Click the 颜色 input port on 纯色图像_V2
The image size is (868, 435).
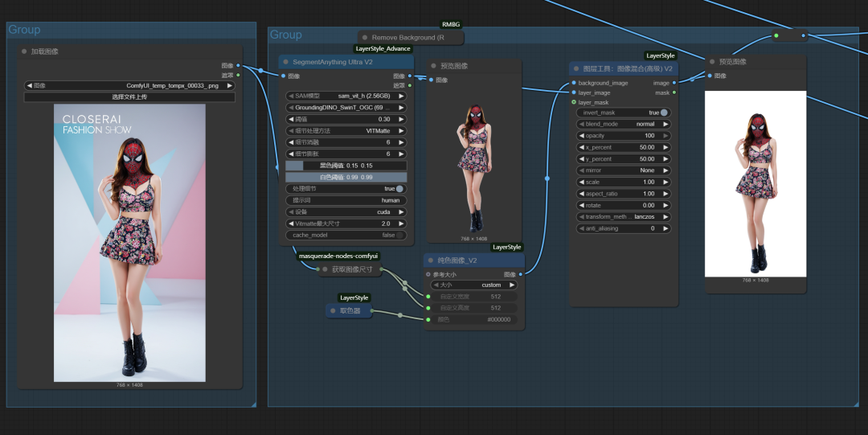click(x=428, y=320)
